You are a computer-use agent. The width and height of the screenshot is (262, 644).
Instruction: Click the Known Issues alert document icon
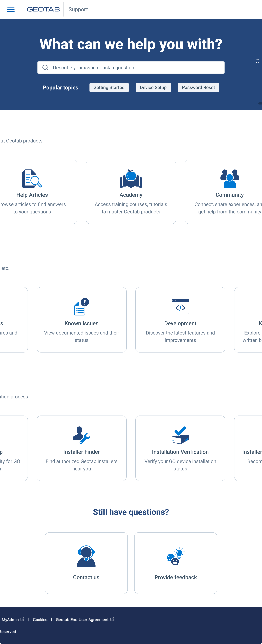[x=81, y=307]
